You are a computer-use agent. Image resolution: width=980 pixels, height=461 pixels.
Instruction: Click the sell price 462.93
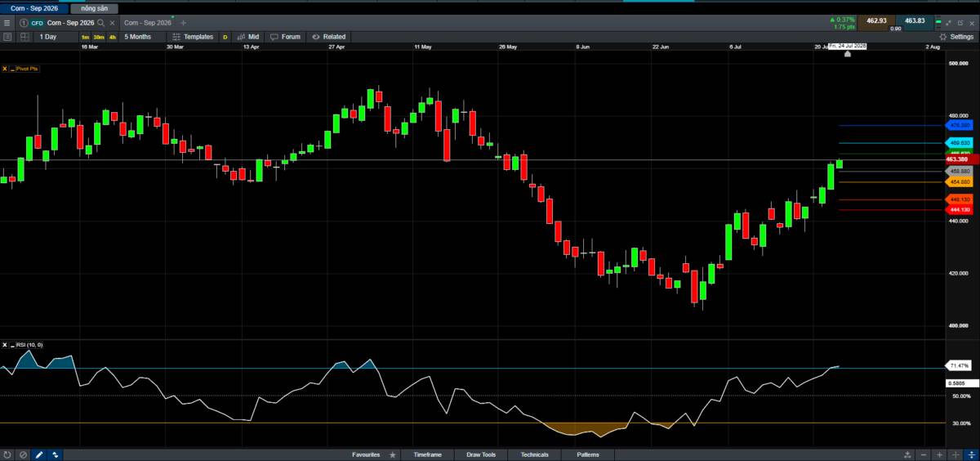pyautogui.click(x=876, y=20)
